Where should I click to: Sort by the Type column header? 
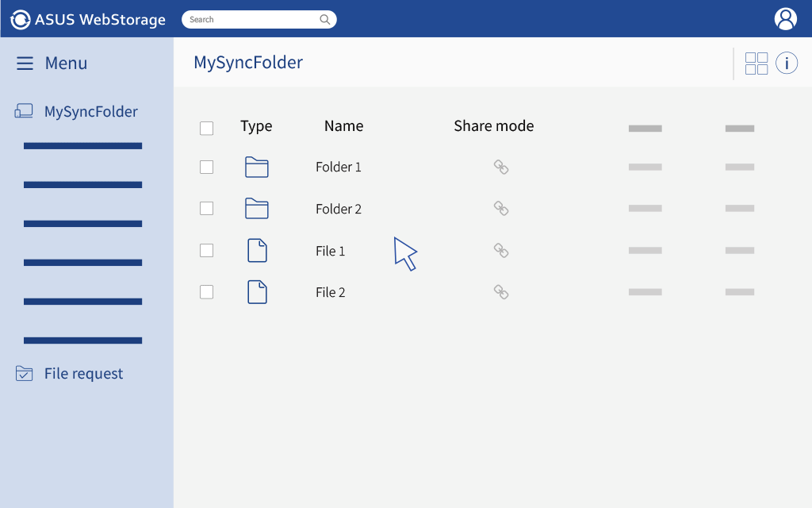[x=256, y=126]
